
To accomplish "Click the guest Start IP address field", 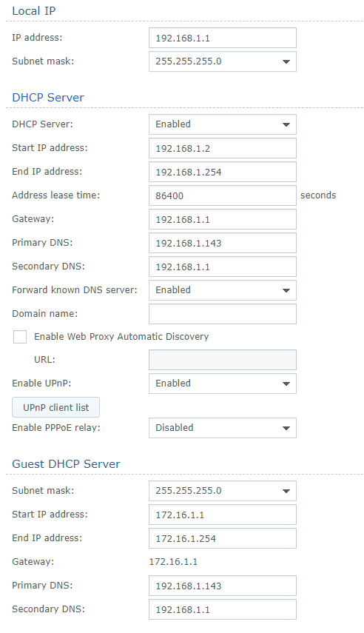I will tap(223, 515).
